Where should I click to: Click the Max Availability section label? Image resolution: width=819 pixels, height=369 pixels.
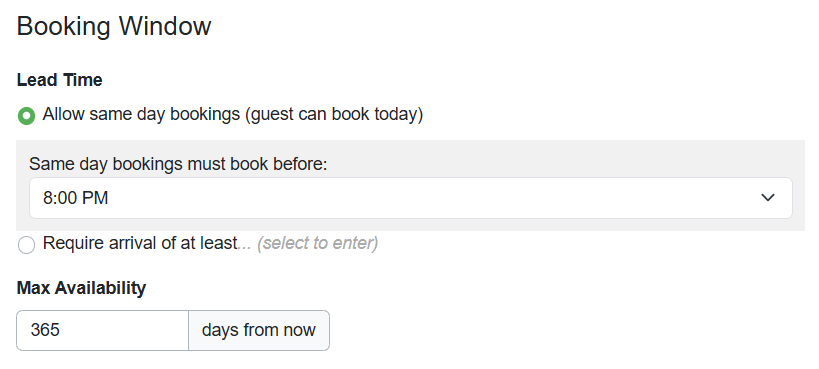pyautogui.click(x=81, y=287)
